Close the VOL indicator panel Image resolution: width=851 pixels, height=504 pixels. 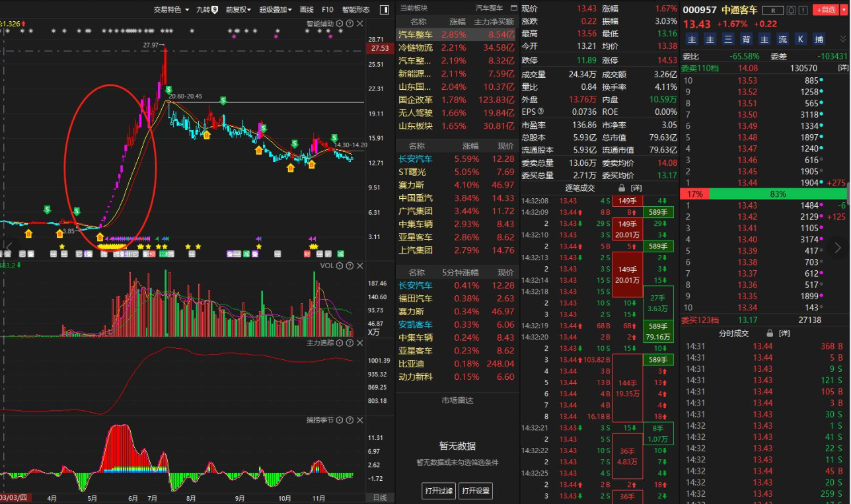click(360, 266)
